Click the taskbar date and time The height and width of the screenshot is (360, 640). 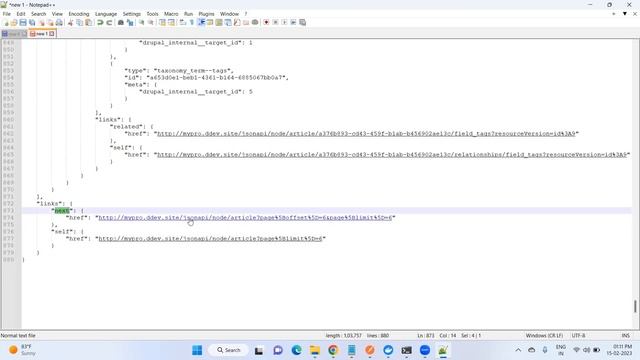point(620,350)
